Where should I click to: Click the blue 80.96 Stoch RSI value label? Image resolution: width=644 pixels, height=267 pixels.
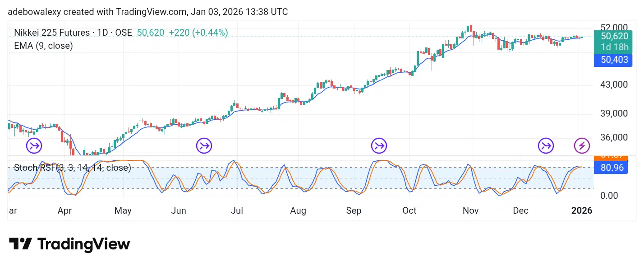(x=611, y=168)
